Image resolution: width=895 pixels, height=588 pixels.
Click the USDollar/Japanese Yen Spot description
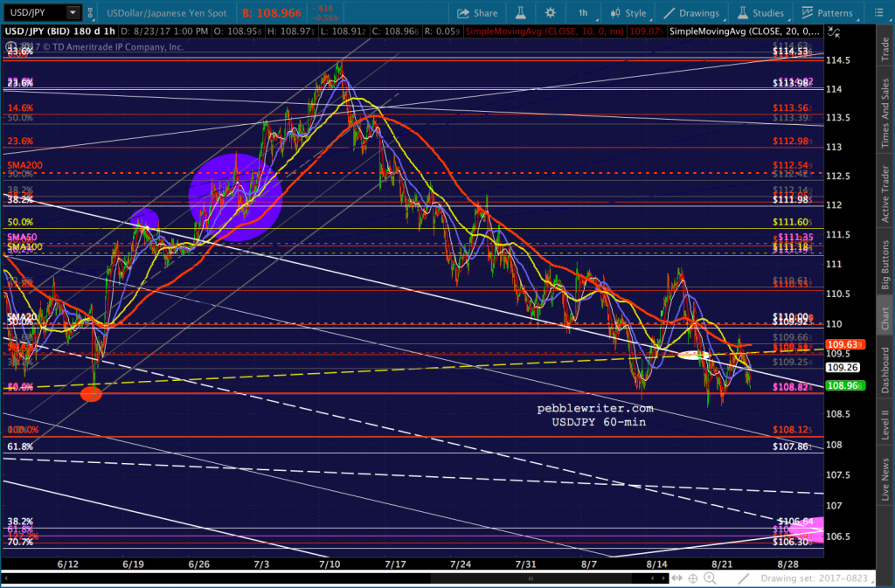[167, 13]
